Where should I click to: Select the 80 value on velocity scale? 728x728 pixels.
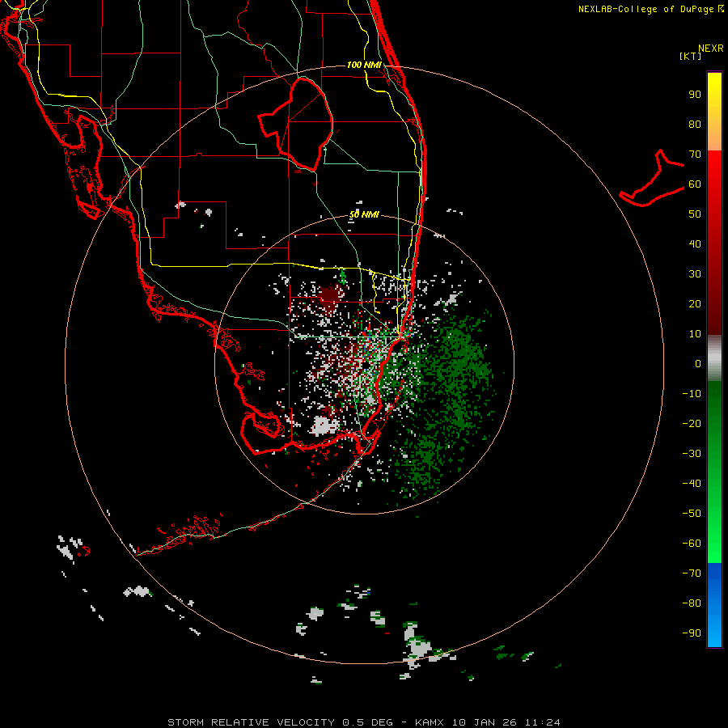pyautogui.click(x=695, y=125)
